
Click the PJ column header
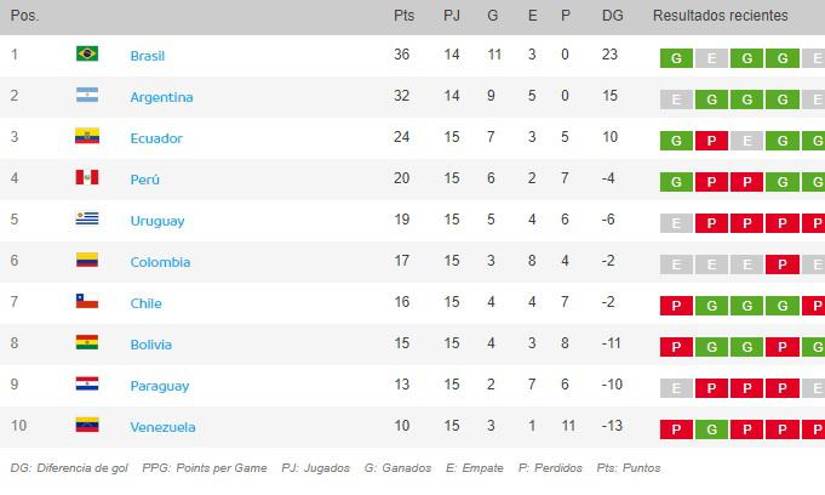(x=452, y=16)
